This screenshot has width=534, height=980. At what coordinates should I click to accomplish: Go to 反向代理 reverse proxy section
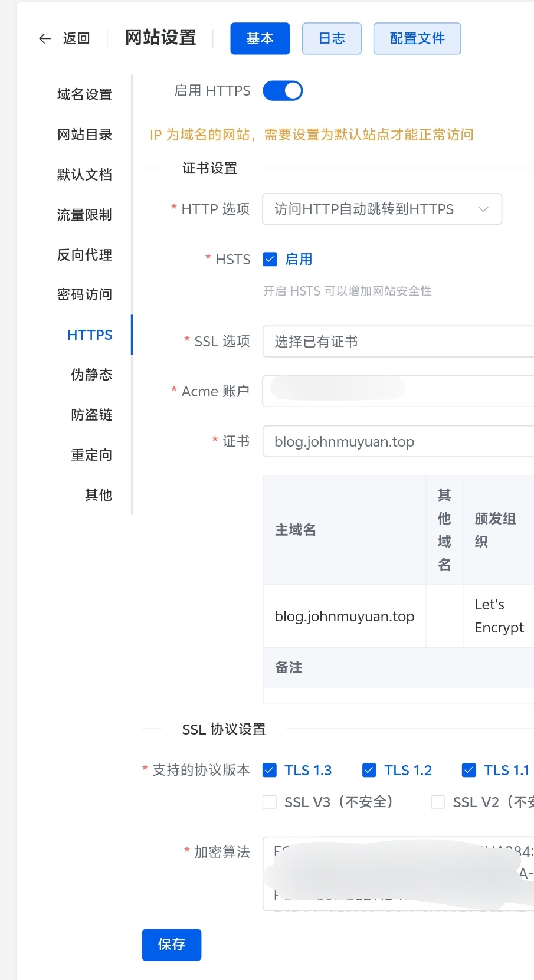point(84,255)
